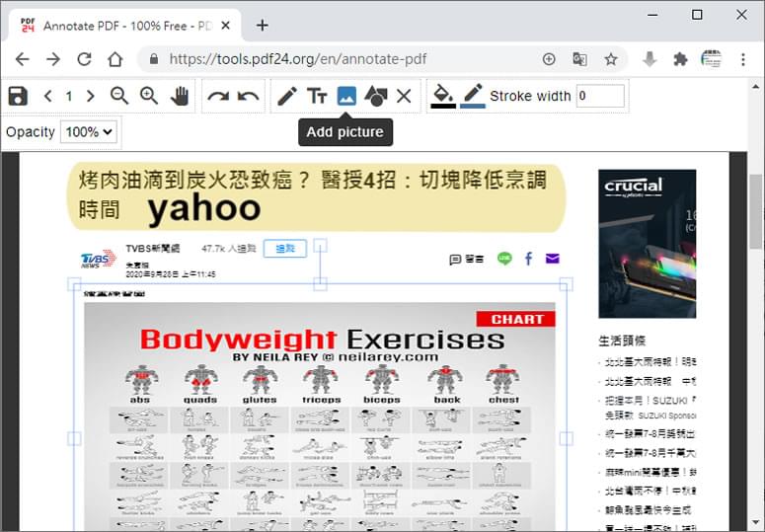Open the fill color bucket picker

443,96
